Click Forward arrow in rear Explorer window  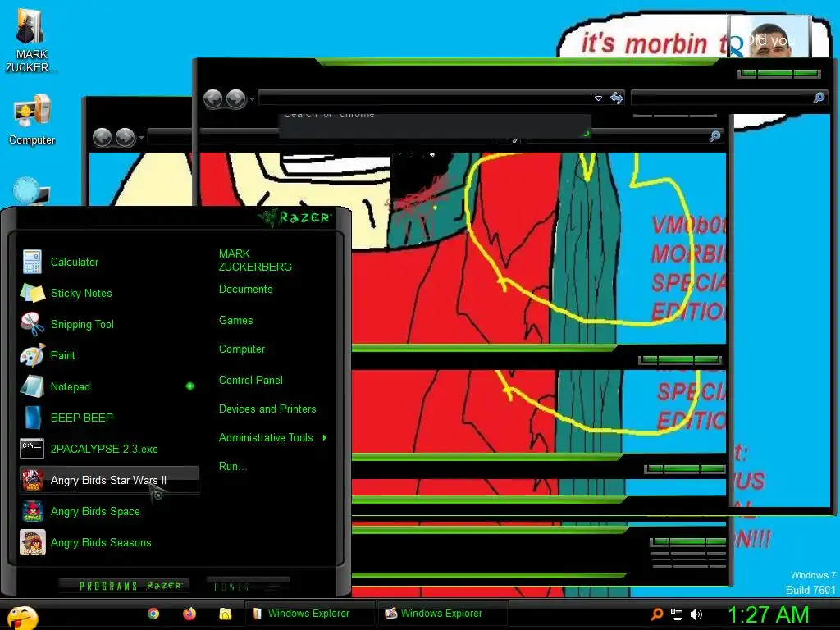pyautogui.click(x=126, y=138)
